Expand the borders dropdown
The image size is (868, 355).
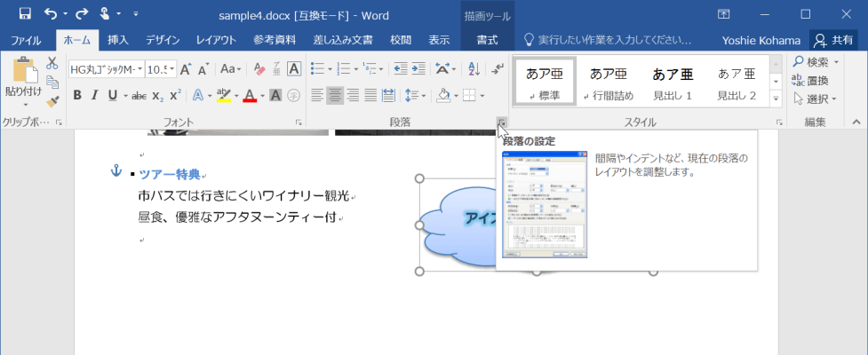click(x=482, y=96)
